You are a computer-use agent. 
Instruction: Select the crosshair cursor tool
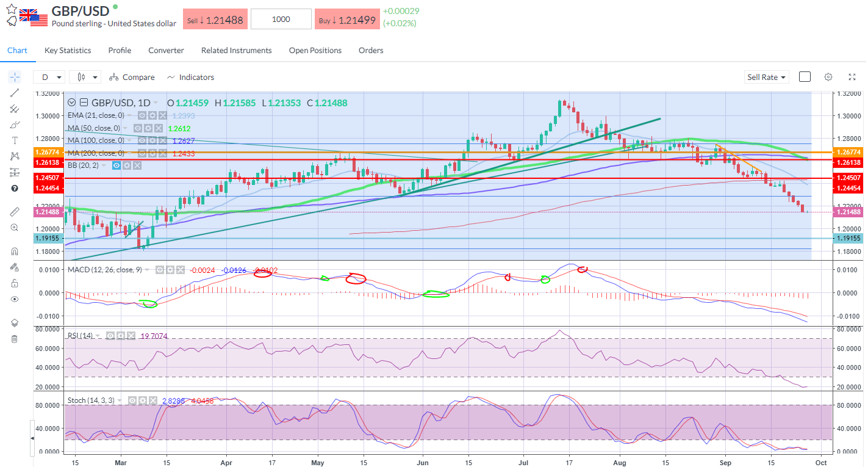pos(15,77)
